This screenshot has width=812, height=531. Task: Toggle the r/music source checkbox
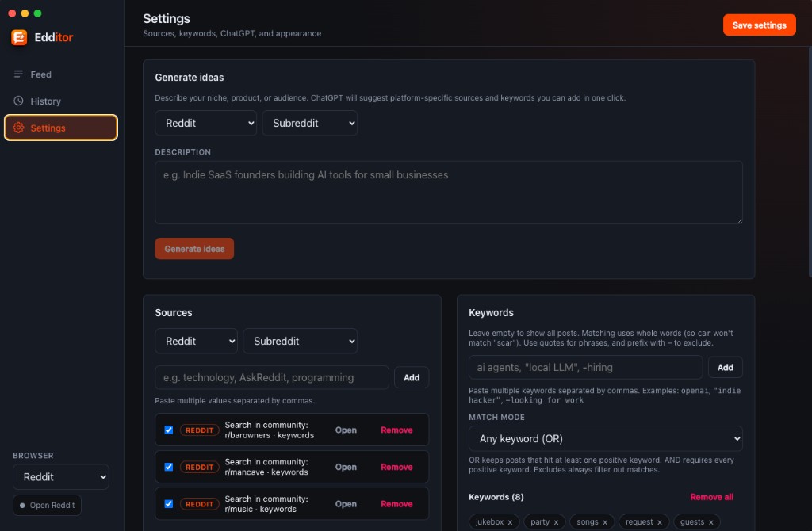click(x=169, y=503)
